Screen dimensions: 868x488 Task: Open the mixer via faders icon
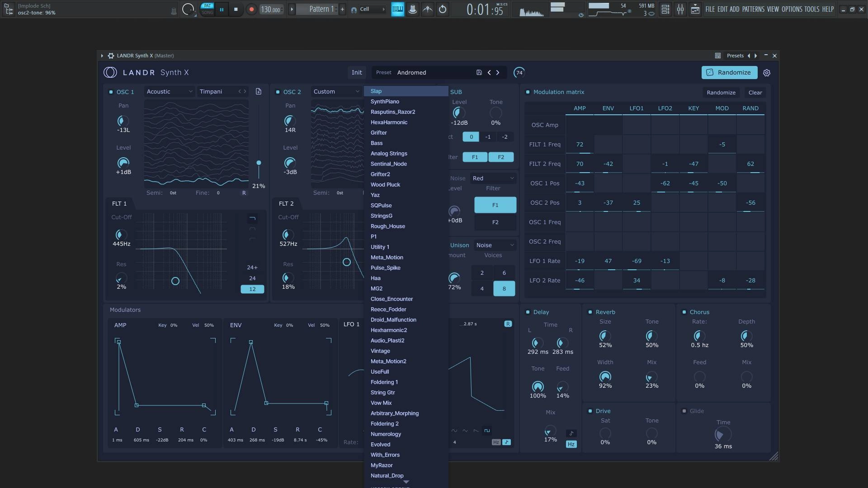680,9
